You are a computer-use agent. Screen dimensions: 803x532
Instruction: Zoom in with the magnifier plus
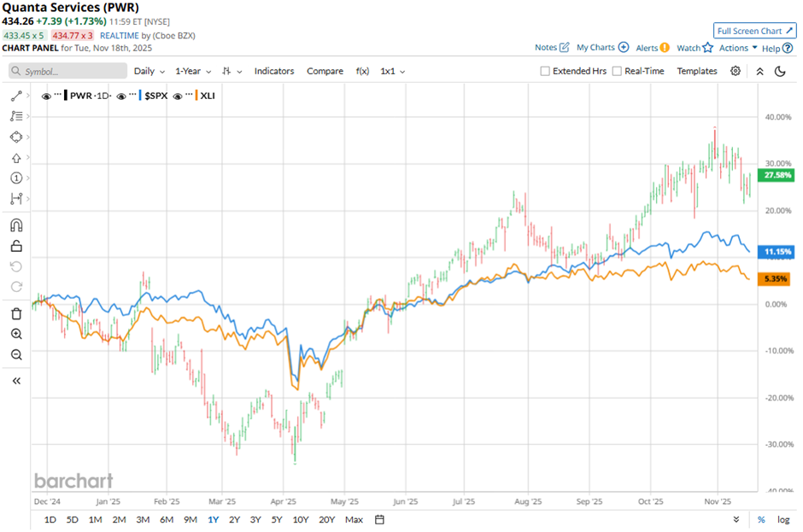pyautogui.click(x=16, y=335)
